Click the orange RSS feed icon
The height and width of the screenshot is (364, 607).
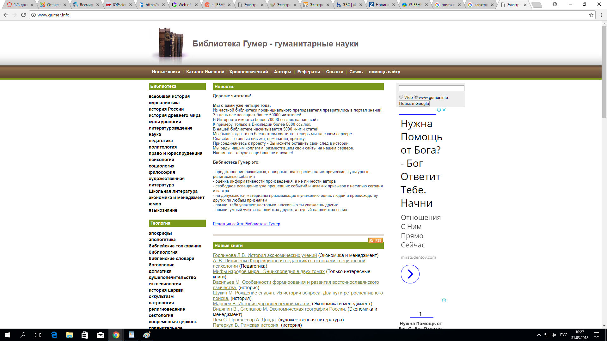tap(375, 240)
